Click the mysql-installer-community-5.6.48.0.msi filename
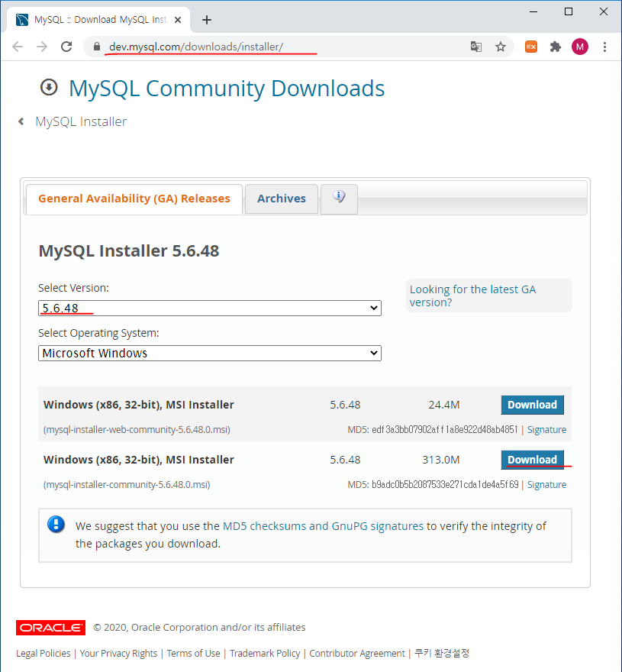The height and width of the screenshot is (672, 622). tap(127, 484)
